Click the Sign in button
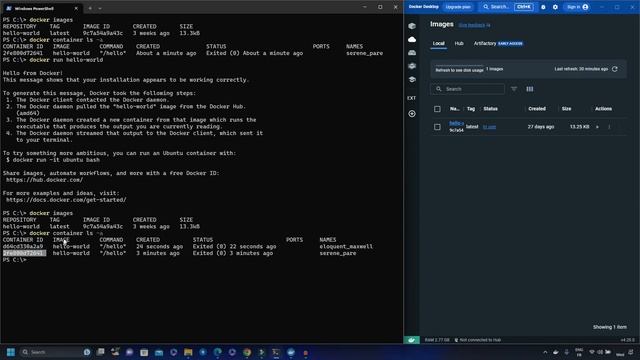Image resolution: width=640 pixels, height=360 pixels. [577, 7]
